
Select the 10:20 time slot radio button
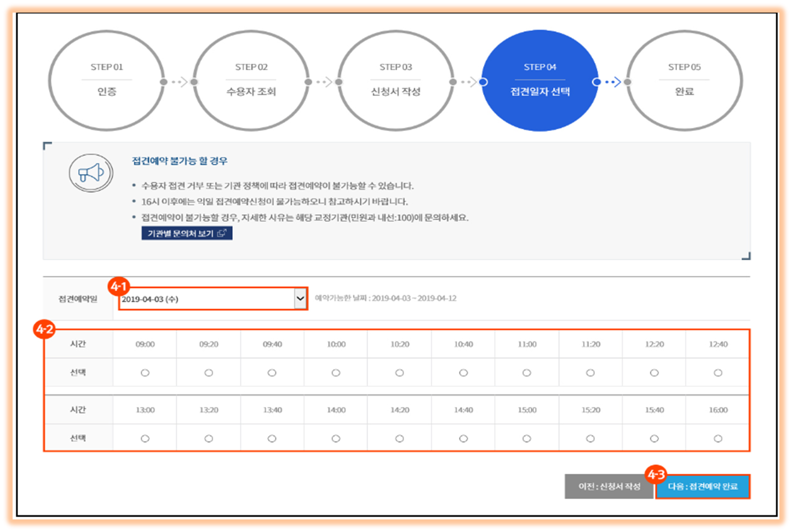[x=399, y=373]
